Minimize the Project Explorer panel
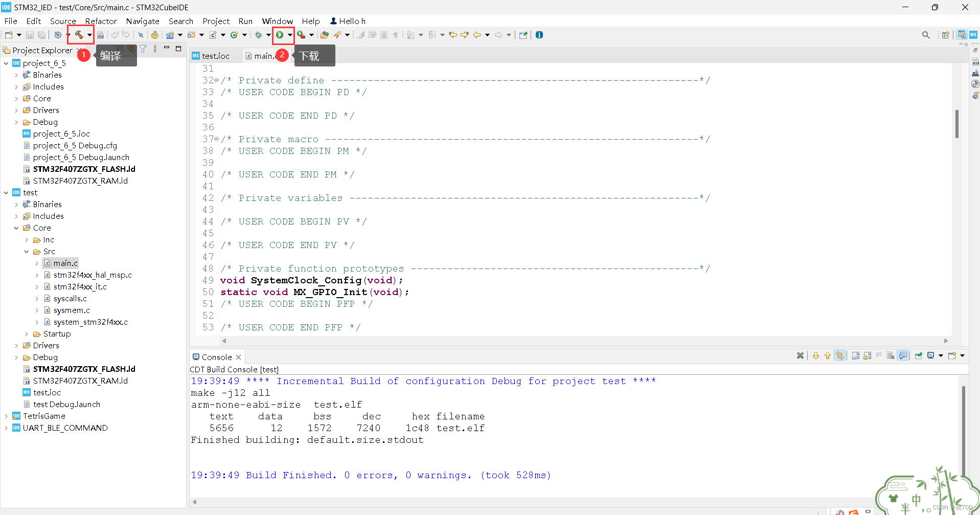980x515 pixels. (x=167, y=48)
